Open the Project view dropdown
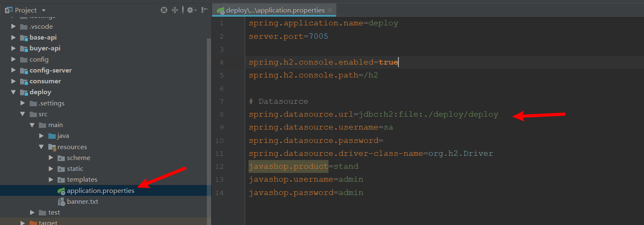Screen dimensions: 644x225 click(44, 10)
